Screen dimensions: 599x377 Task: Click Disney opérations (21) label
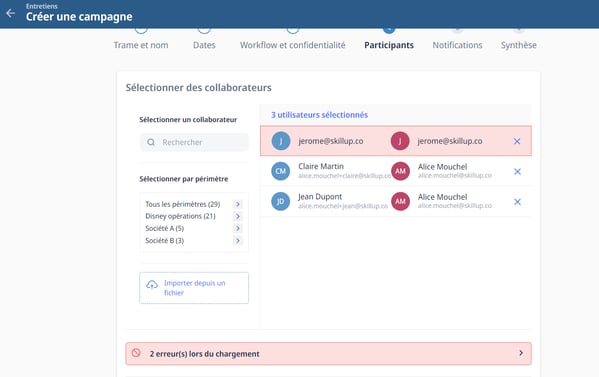[180, 216]
